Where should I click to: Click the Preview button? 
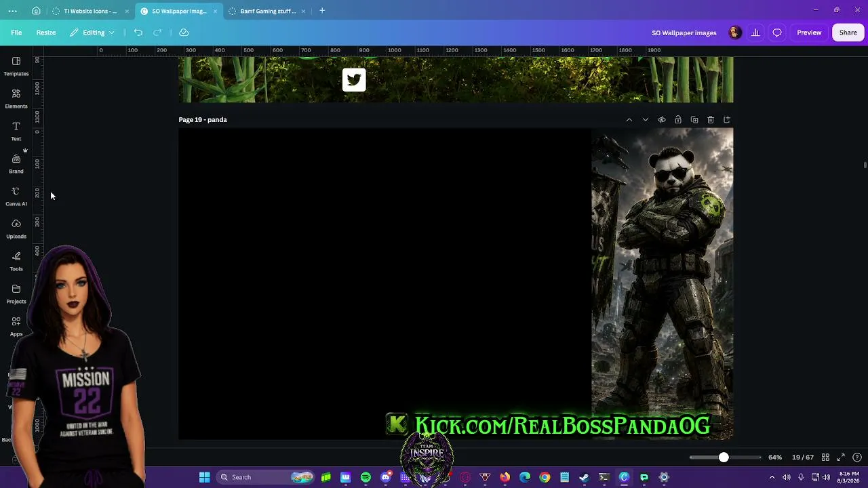(809, 33)
